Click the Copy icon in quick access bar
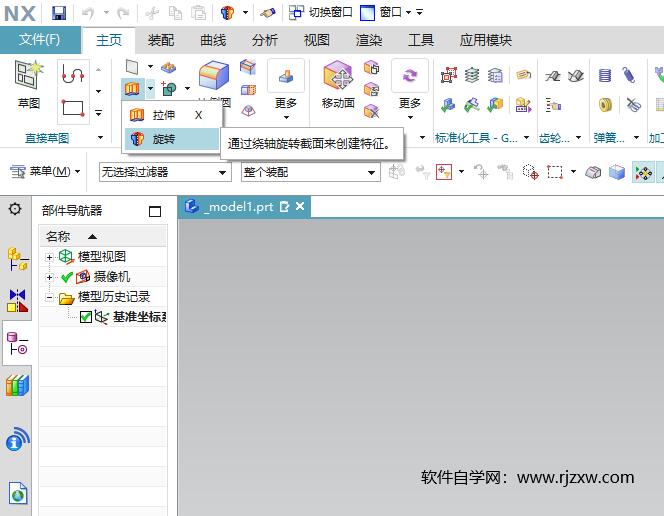This screenshot has height=516, width=664. (x=175, y=13)
